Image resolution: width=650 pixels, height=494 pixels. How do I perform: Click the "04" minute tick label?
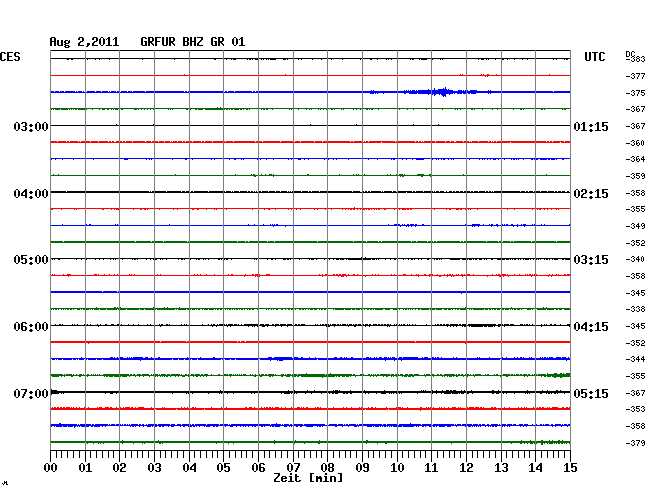pyautogui.click(x=189, y=468)
